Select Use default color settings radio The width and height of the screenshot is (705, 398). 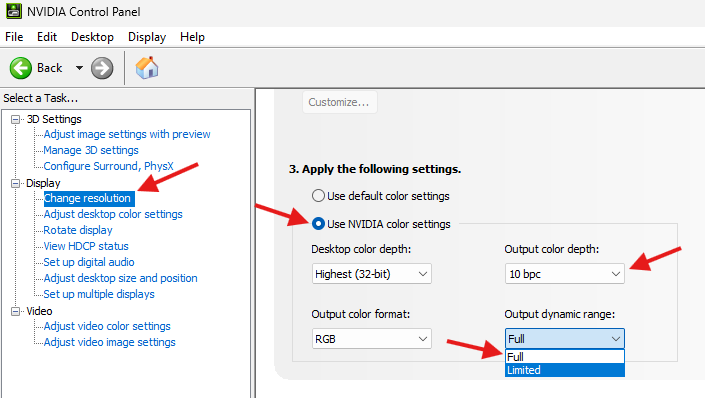tap(318, 196)
